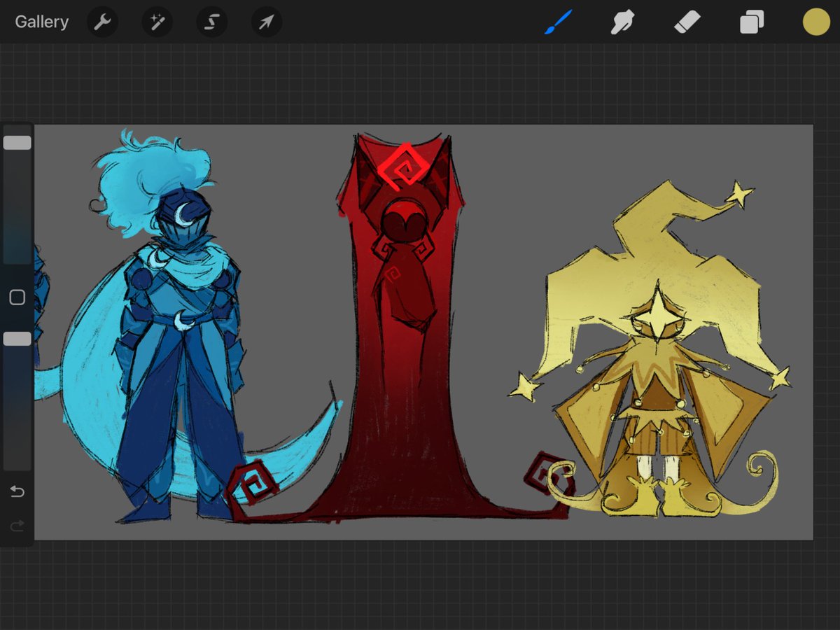Adjust the brush opacity slider
This screenshot has width=840, height=630.
[17, 338]
